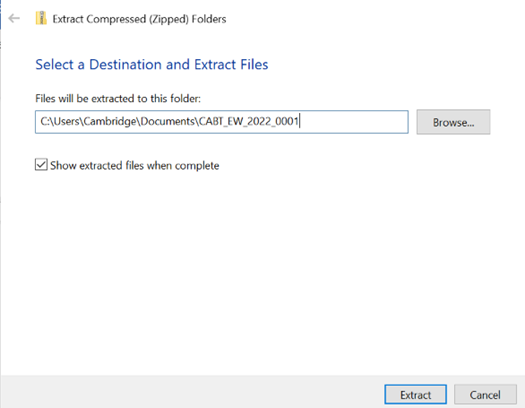Click the 'Extract Compressed (Zipped) Folders' title text

(x=139, y=19)
